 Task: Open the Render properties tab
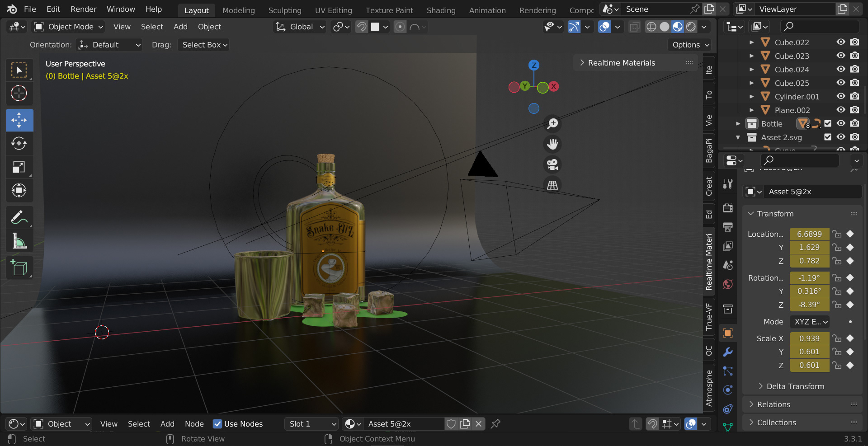click(728, 208)
